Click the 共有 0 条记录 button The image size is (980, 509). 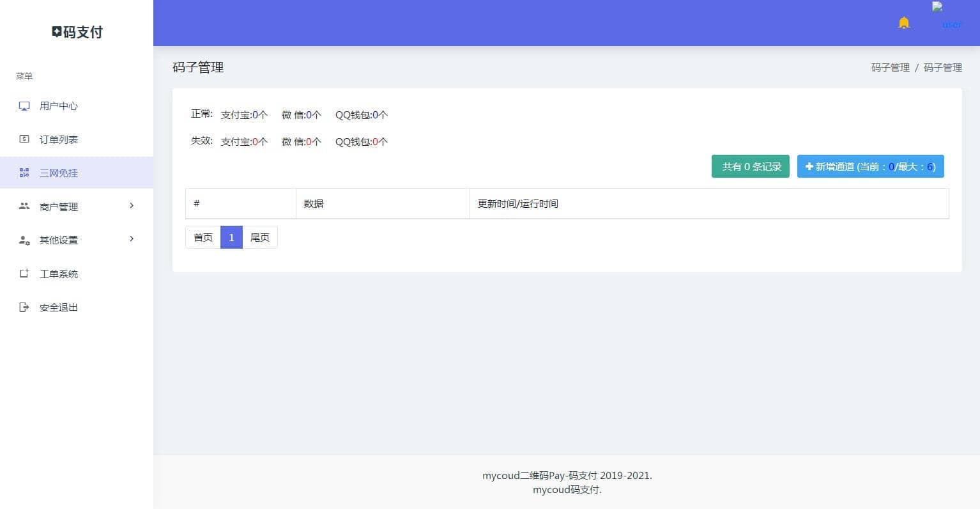pos(751,167)
